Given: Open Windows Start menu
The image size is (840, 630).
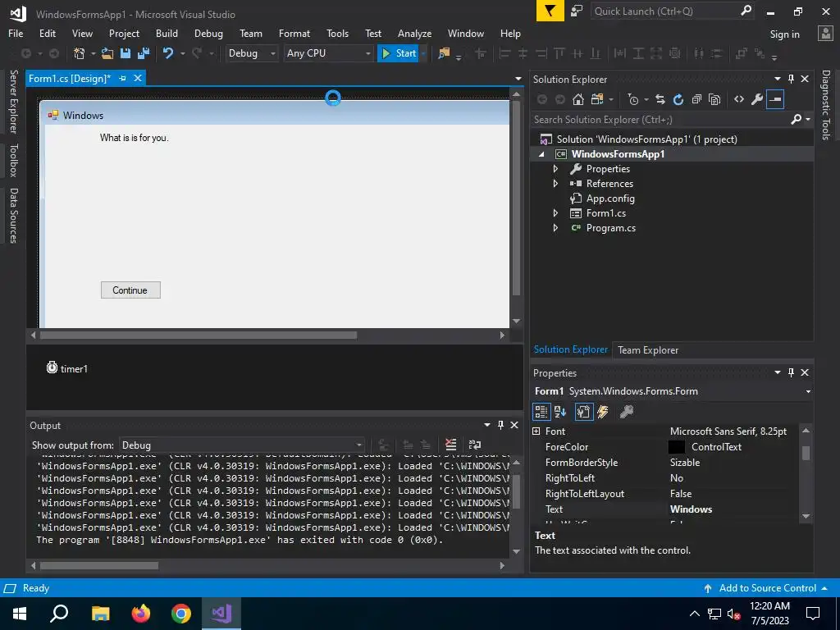Looking at the screenshot, I should point(20,614).
